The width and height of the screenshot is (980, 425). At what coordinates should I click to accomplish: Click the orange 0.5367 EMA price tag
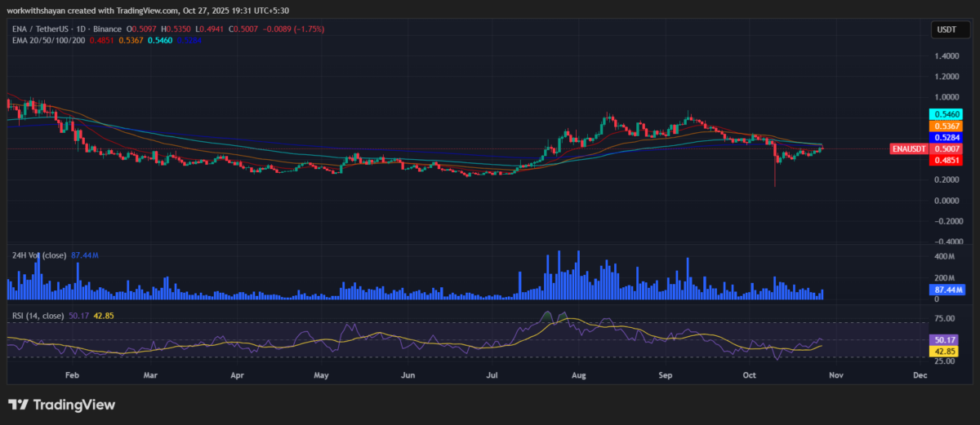tap(947, 126)
